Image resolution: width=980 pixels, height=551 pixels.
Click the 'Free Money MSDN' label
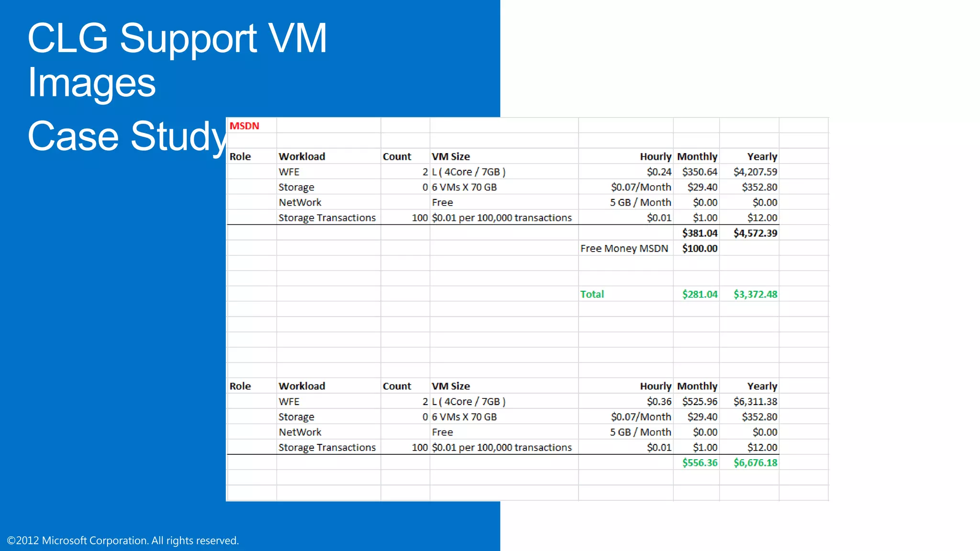click(624, 248)
